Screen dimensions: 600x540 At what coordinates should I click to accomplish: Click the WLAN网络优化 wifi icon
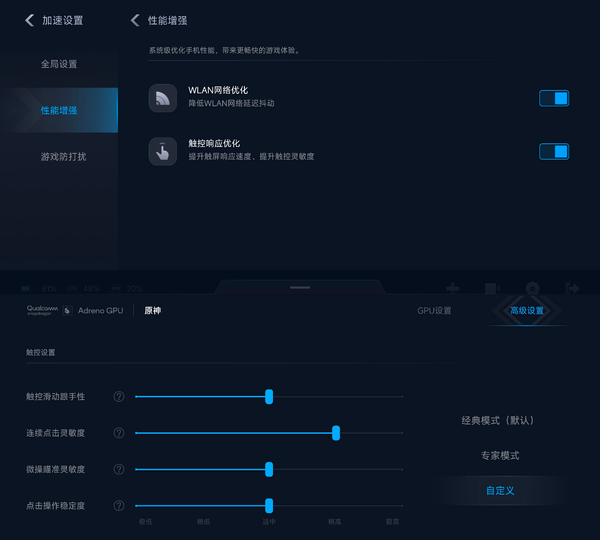click(163, 98)
